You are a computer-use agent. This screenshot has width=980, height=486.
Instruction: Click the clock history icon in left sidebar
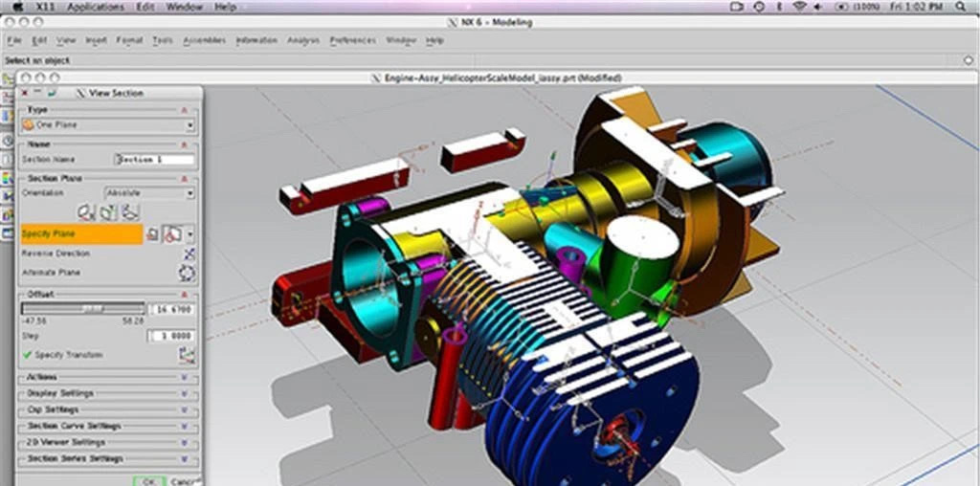coord(7,142)
